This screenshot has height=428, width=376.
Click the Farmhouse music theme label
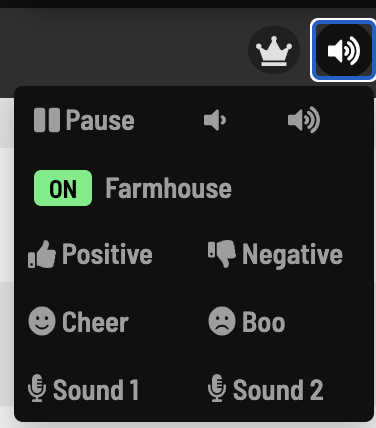point(168,188)
